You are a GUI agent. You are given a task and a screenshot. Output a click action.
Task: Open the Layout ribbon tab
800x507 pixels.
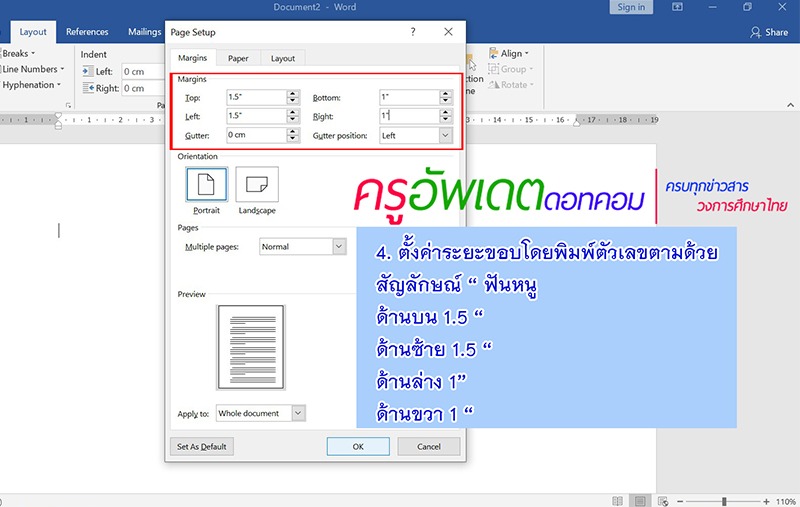point(33,32)
